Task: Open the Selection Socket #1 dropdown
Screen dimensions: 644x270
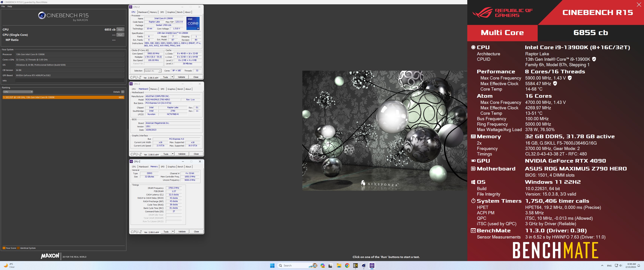Action: 153,71
